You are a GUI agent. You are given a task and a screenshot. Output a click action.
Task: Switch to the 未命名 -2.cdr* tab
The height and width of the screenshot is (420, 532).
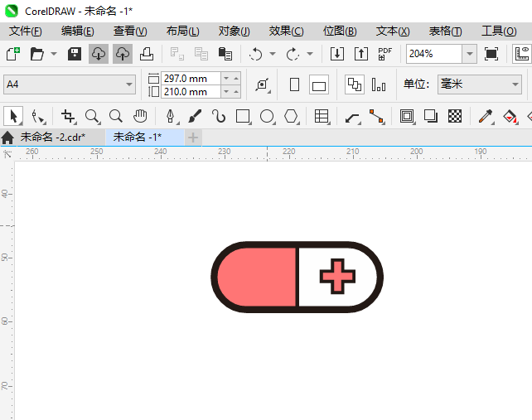click(x=52, y=137)
